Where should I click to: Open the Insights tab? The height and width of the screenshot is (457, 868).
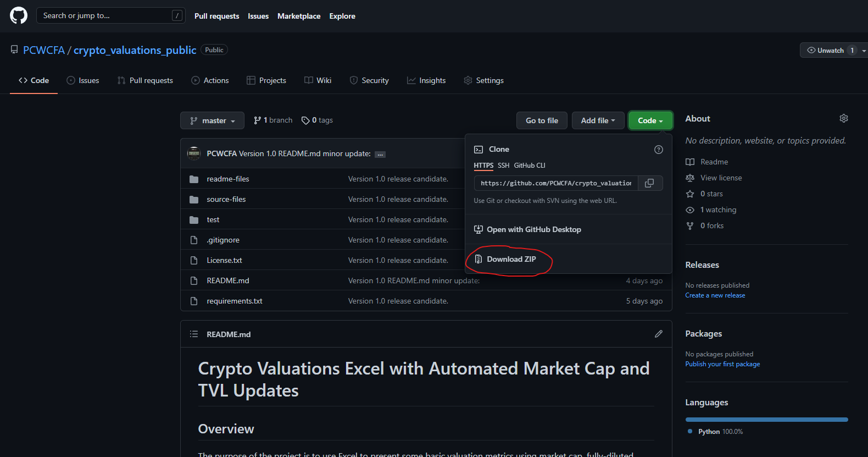(x=426, y=80)
